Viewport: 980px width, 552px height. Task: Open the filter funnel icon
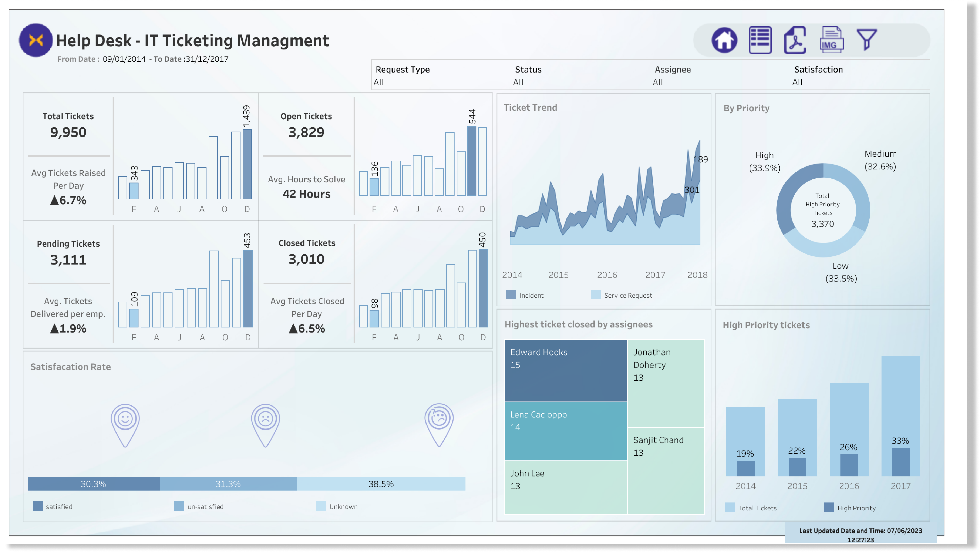tap(866, 39)
